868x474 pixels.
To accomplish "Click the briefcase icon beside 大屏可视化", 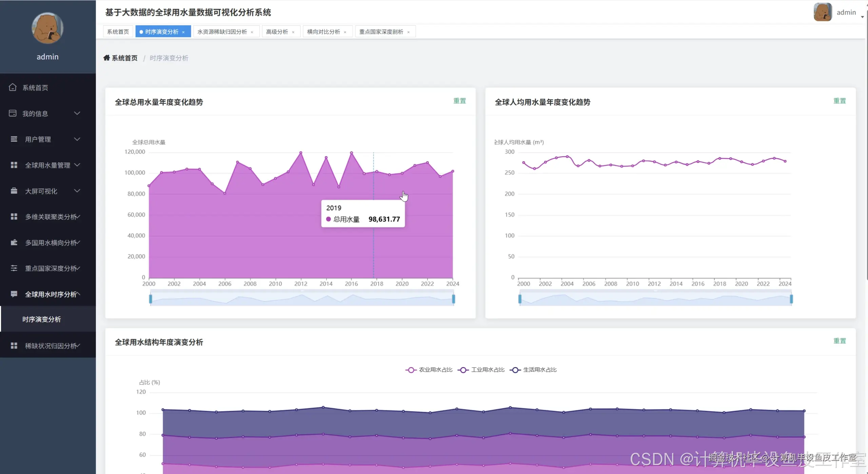I will pos(14,191).
